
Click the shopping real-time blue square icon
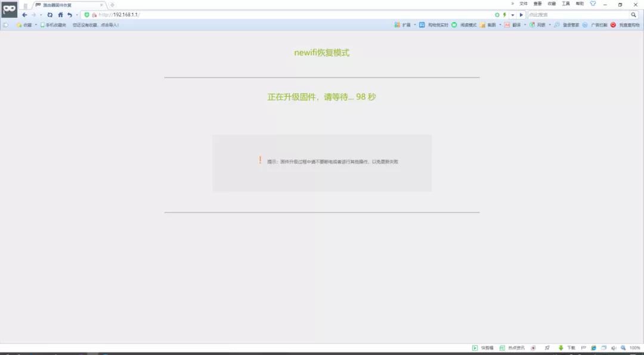tap(422, 25)
